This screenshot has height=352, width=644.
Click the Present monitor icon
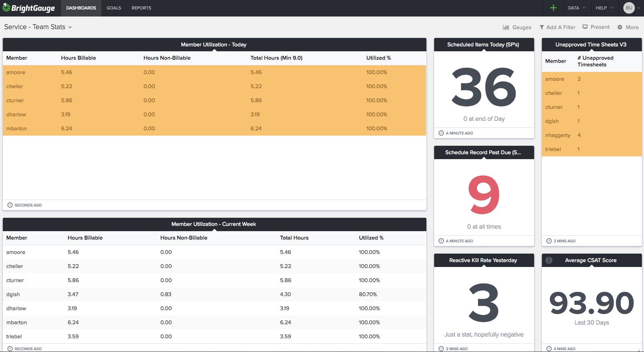click(x=585, y=27)
